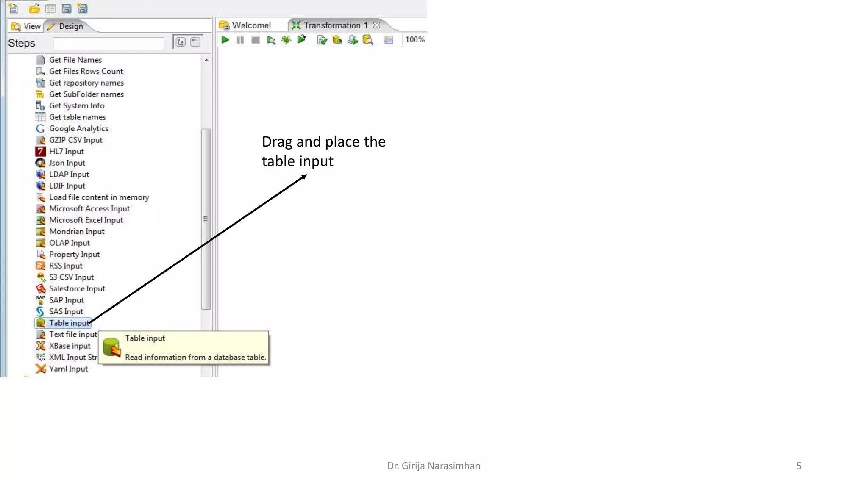868x488 pixels.
Task: Click the Save icon in top toolbar
Action: (67, 8)
